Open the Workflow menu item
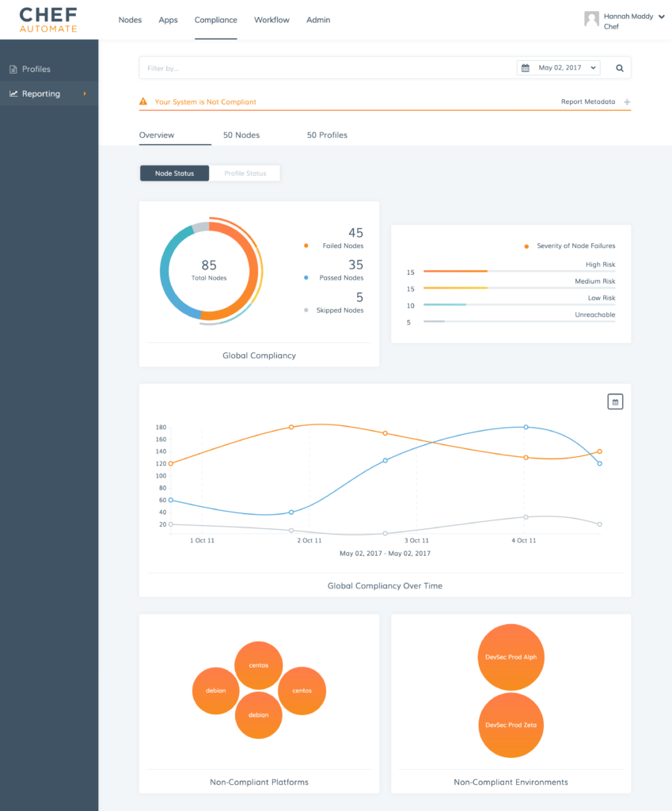Image resolution: width=672 pixels, height=811 pixels. coord(271,20)
